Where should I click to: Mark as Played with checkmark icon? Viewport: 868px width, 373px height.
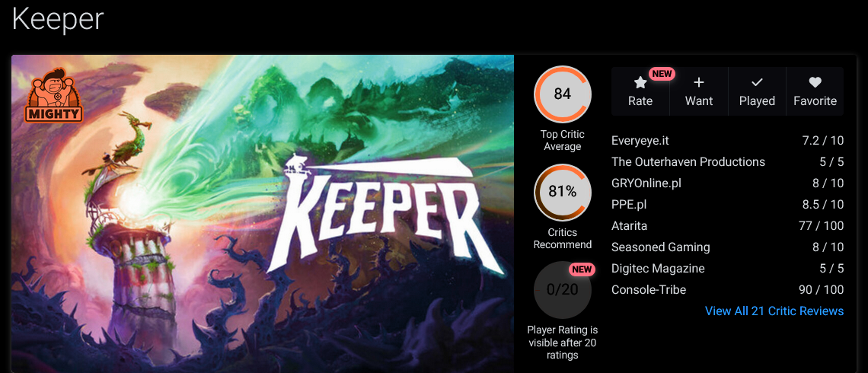(757, 82)
